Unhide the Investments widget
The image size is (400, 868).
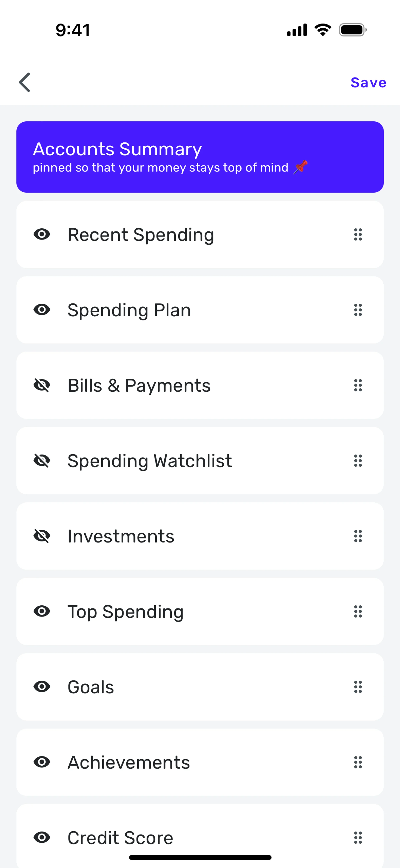pos(42,536)
